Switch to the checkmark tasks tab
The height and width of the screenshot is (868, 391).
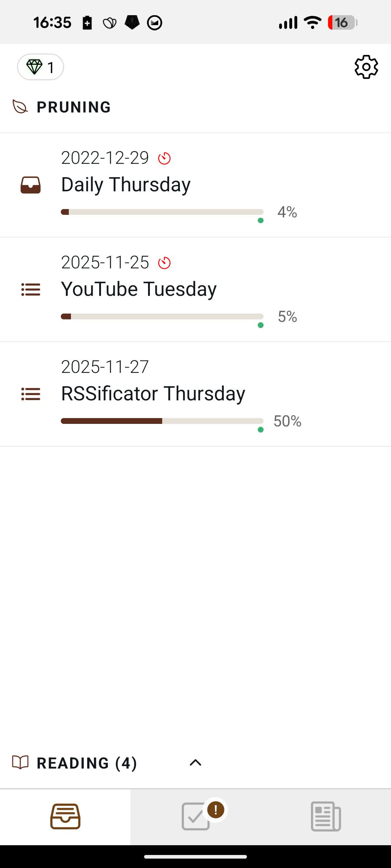click(195, 817)
